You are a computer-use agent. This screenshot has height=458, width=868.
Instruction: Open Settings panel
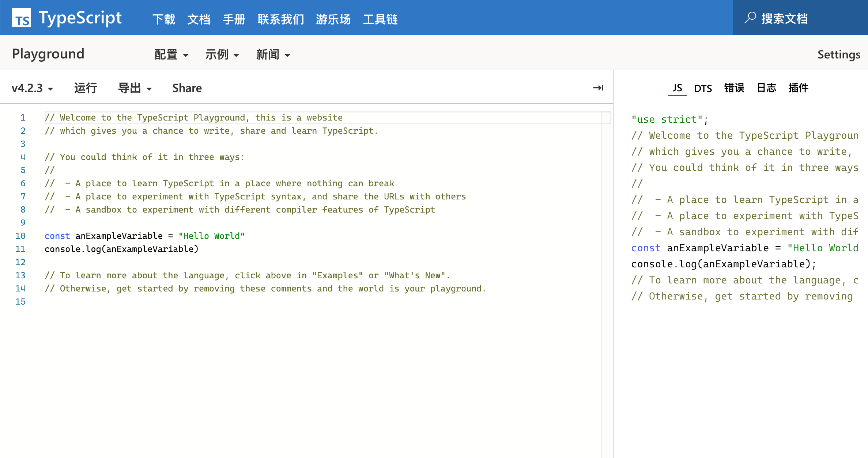[838, 55]
